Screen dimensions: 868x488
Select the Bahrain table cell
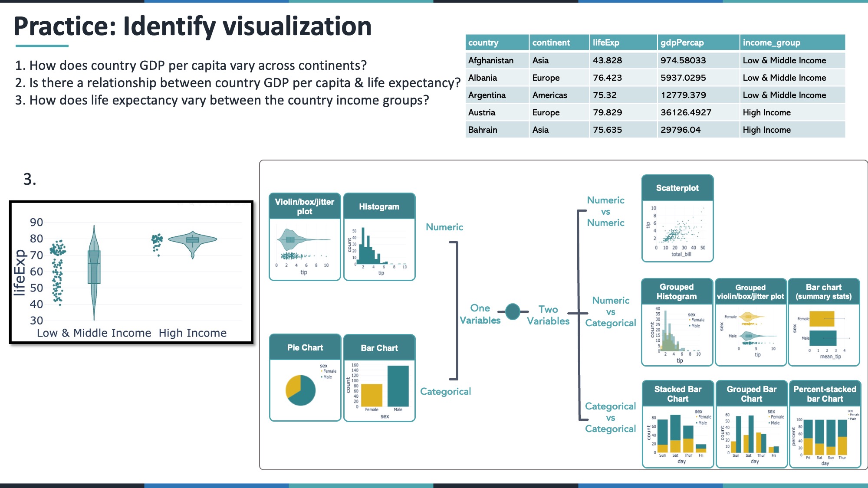click(497, 130)
